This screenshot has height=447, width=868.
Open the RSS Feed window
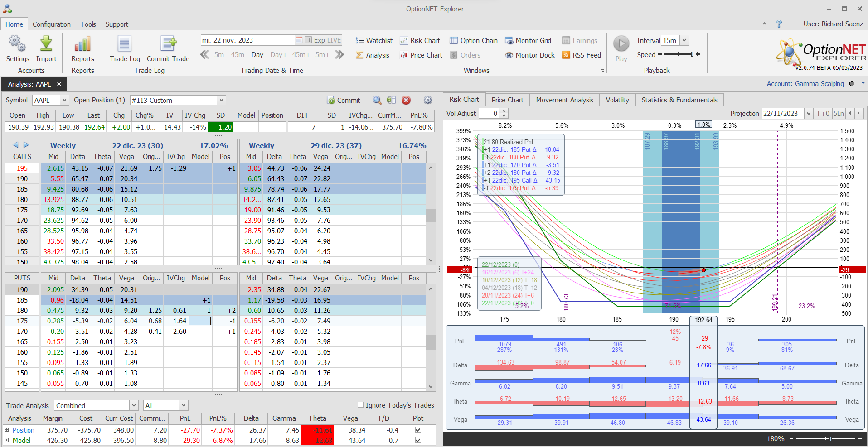point(582,55)
